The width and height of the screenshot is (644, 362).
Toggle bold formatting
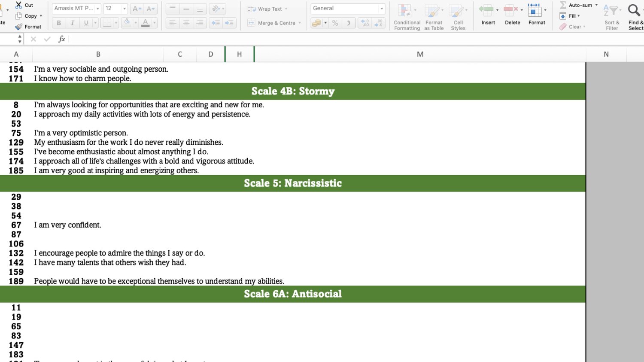tap(59, 23)
